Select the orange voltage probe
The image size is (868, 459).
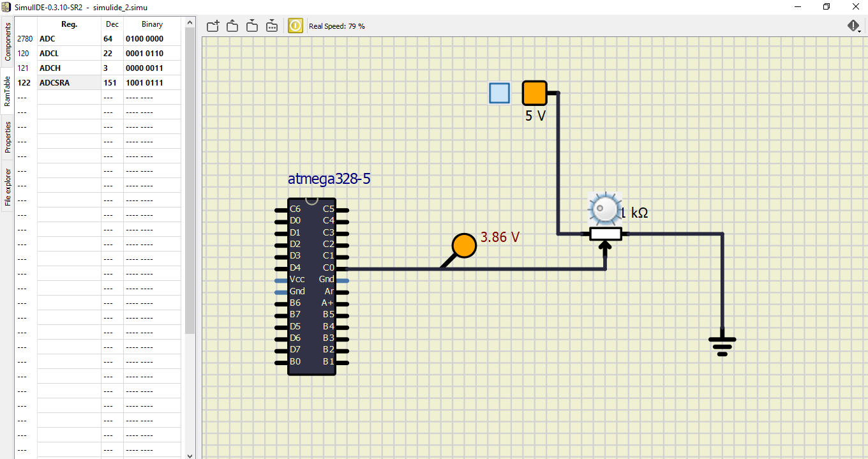[464, 246]
